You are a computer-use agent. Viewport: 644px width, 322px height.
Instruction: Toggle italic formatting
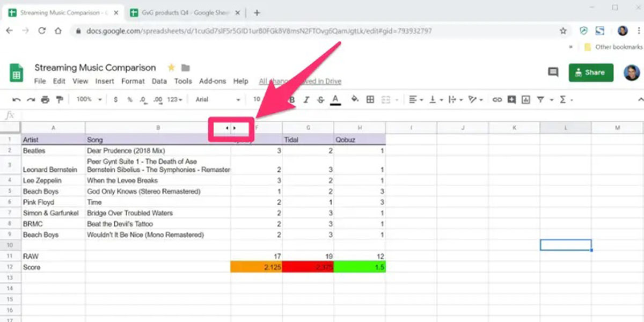pyautogui.click(x=306, y=100)
